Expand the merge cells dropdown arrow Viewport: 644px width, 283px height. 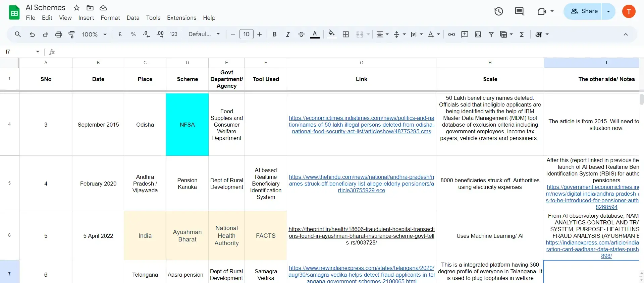click(x=368, y=34)
